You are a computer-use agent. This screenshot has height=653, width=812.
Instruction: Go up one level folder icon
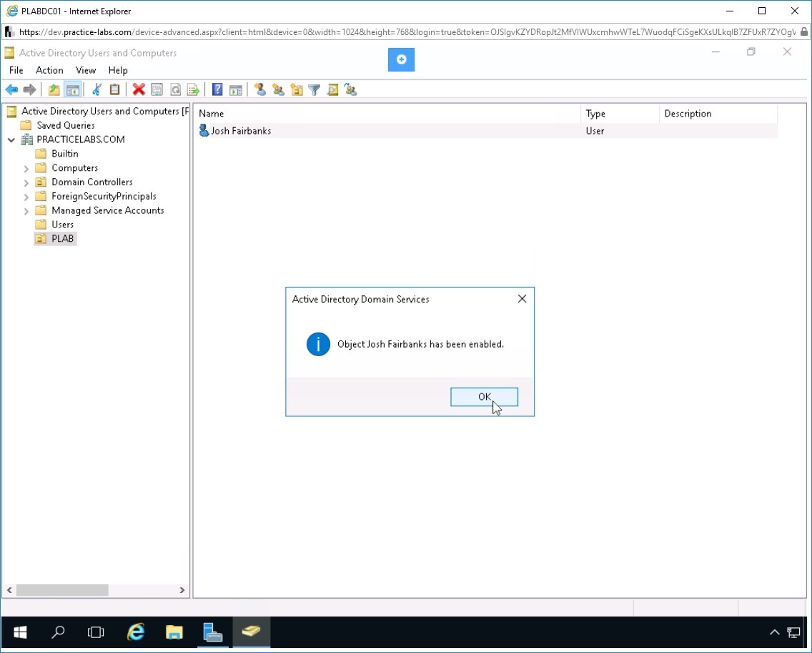tap(54, 89)
